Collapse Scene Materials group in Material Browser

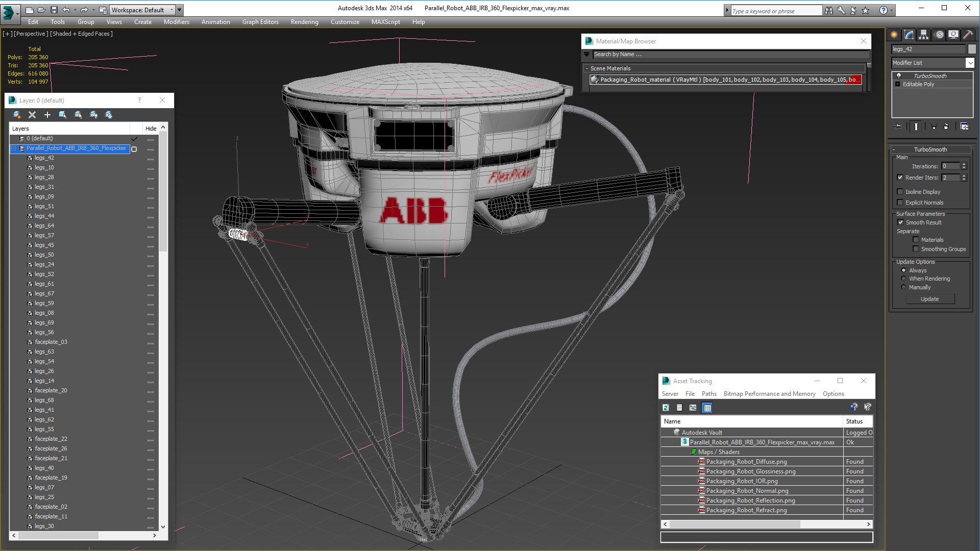click(x=587, y=68)
